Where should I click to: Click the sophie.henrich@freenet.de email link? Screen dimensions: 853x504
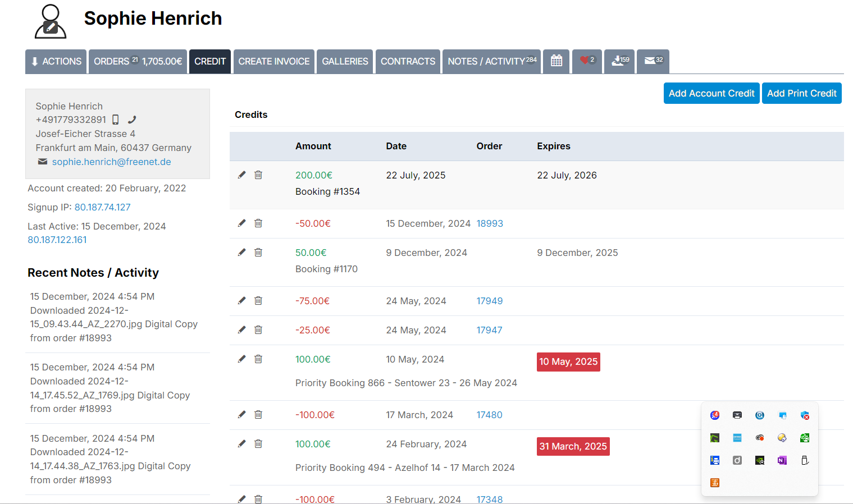[x=111, y=162]
